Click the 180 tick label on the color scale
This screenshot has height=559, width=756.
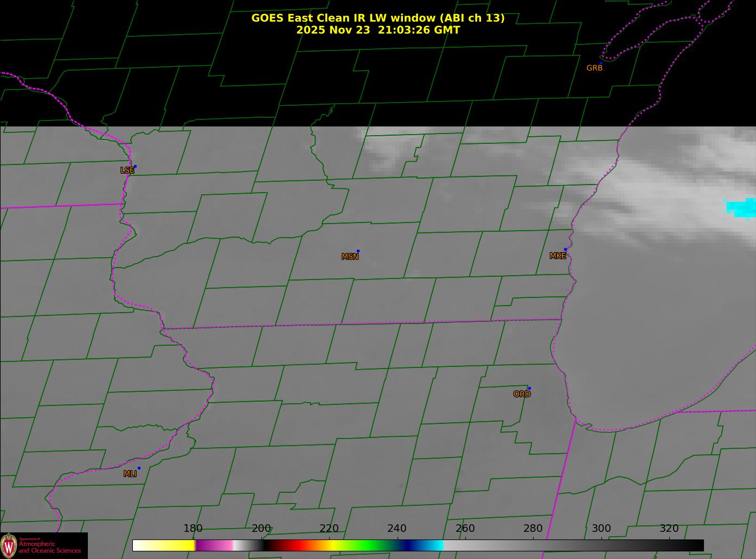point(193,529)
